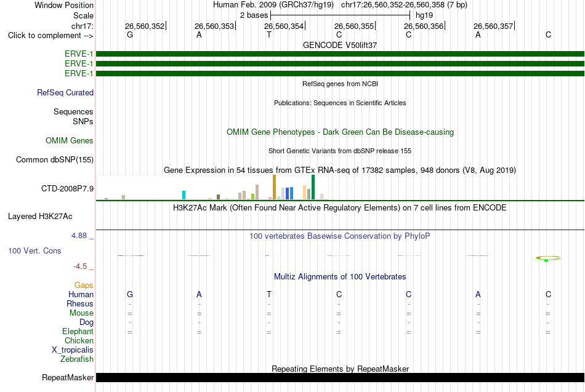The image size is (585, 392).
Task: Select the Elephant species label
Action: [x=78, y=331]
